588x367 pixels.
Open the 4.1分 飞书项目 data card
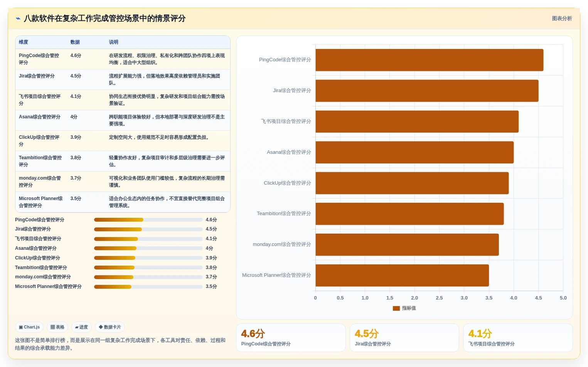pyautogui.click(x=518, y=338)
